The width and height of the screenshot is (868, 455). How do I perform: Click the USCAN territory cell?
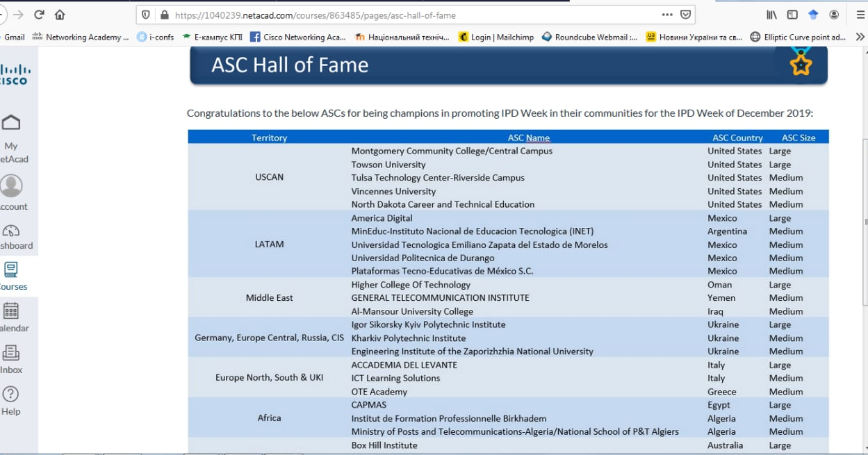pyautogui.click(x=270, y=177)
